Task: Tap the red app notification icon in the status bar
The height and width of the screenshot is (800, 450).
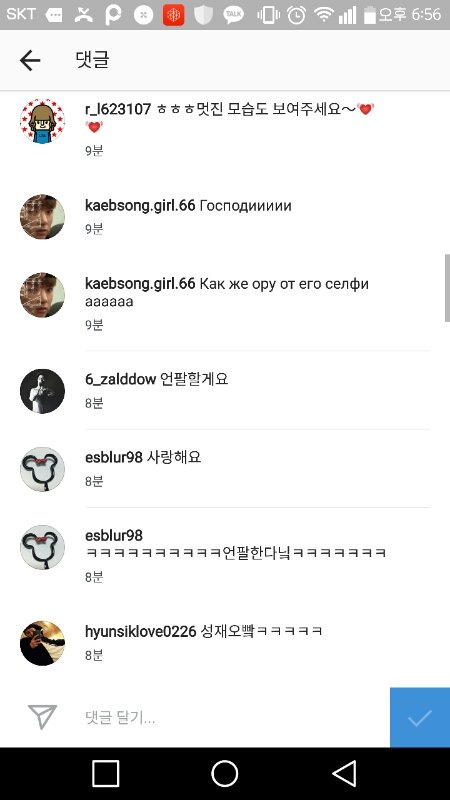Action: click(173, 15)
